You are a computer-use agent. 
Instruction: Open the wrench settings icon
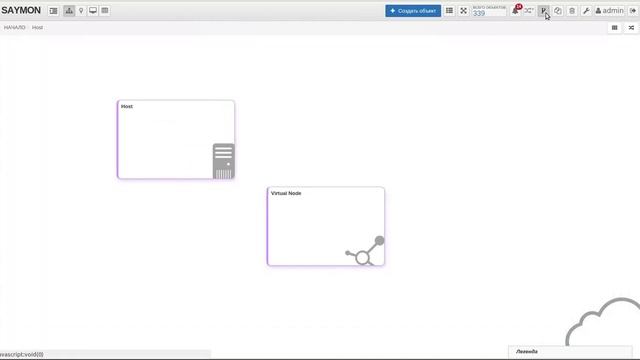586,11
